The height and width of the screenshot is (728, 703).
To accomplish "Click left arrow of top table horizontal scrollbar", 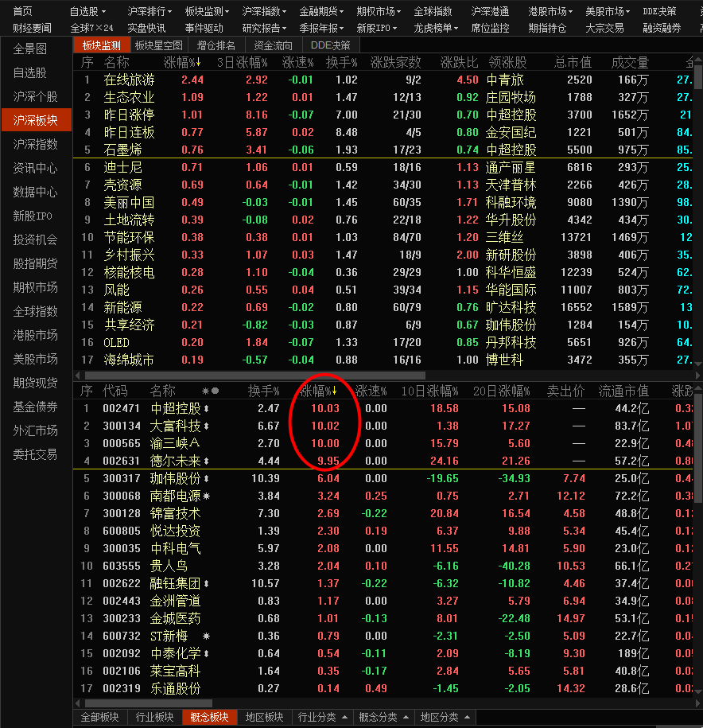I will pos(77,376).
